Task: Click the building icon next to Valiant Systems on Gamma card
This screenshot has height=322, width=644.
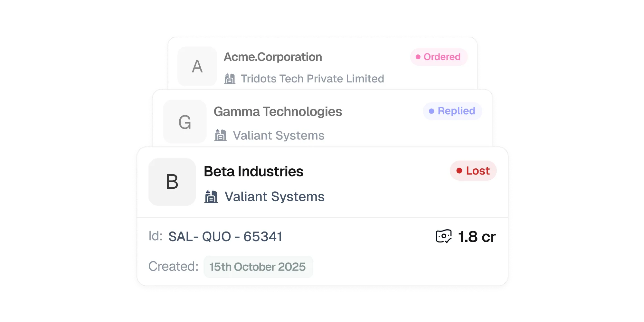Action: pos(221,135)
